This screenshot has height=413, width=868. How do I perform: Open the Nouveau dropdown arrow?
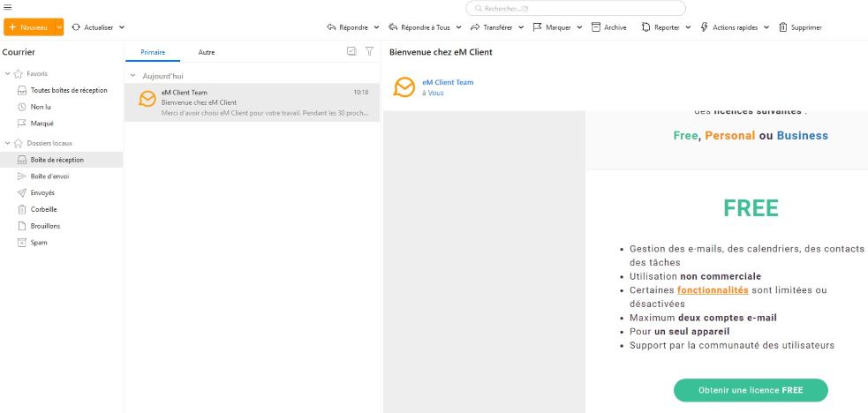tap(59, 27)
